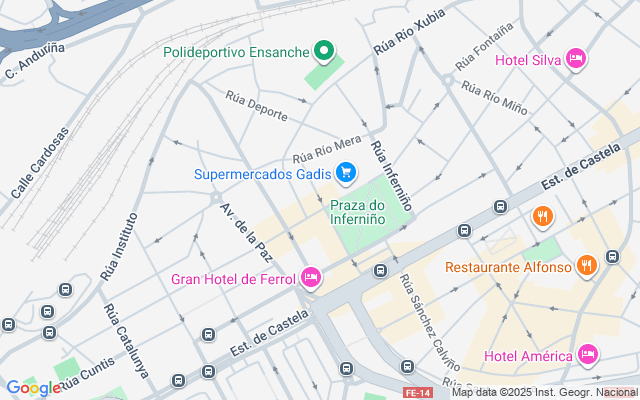Click the green sports field beneath the Polideportivo pin
This screenshot has height=400, width=640.
324,72
